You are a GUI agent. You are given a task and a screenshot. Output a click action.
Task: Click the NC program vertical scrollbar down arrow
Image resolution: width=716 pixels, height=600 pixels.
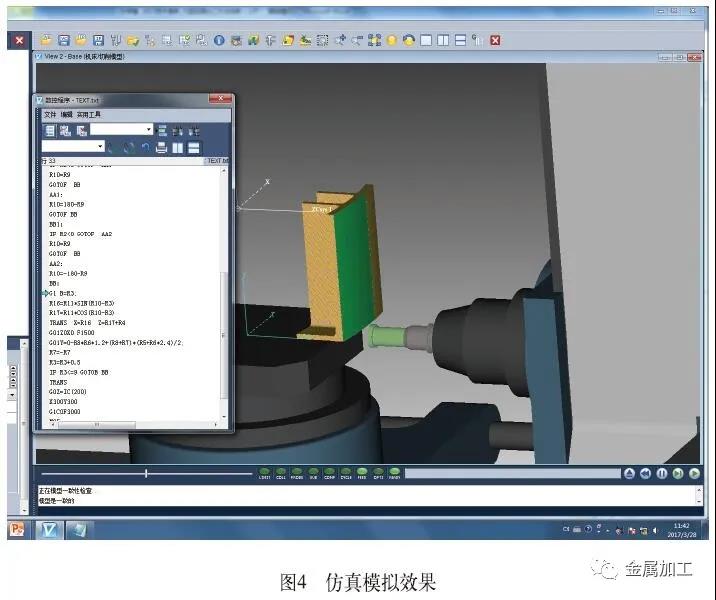(224, 416)
